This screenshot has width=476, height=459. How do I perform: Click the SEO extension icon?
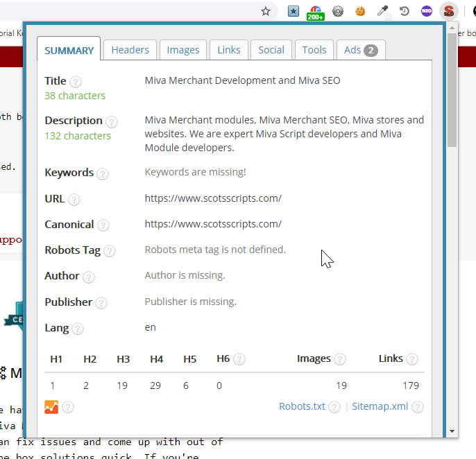point(449,11)
